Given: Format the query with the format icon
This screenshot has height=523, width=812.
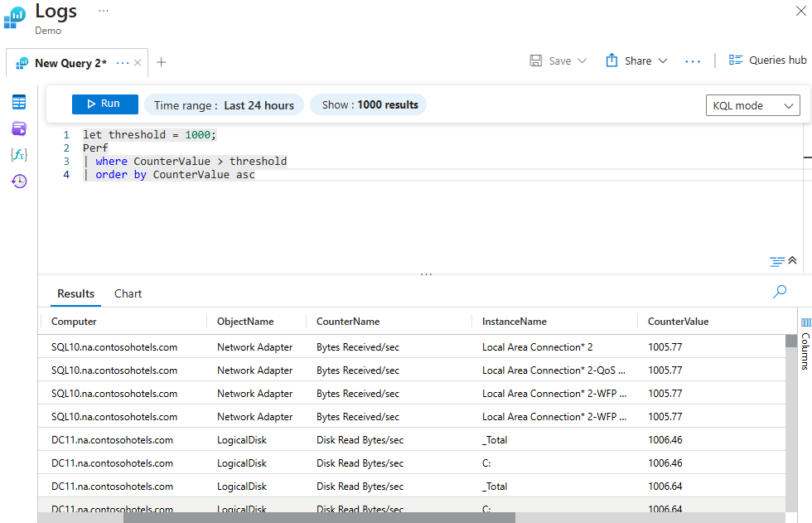Looking at the screenshot, I should click(777, 262).
